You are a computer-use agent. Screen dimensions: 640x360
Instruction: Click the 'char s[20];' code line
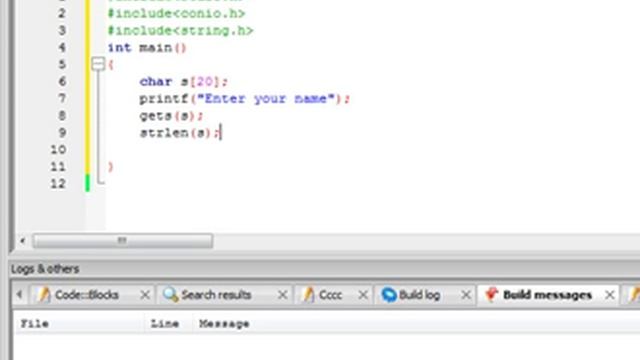point(183,82)
